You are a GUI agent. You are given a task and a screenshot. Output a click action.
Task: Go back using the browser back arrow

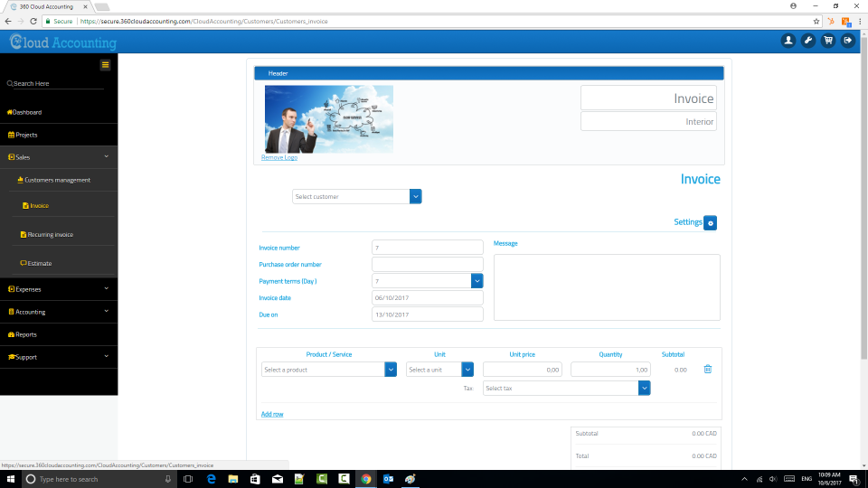pyautogui.click(x=8, y=21)
